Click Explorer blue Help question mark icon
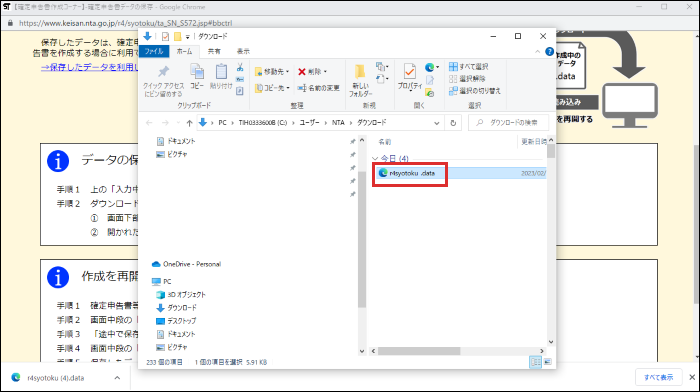This screenshot has width=700, height=392. pyautogui.click(x=550, y=51)
